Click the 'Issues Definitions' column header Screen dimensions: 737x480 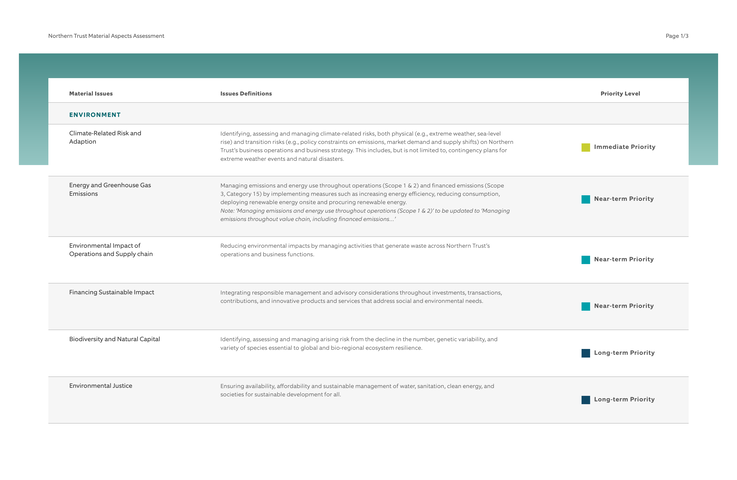pyautogui.click(x=246, y=94)
